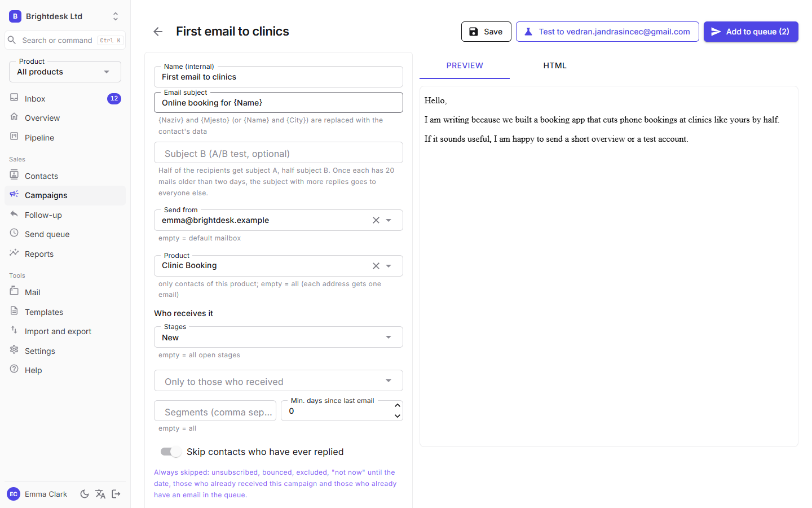The width and height of the screenshot is (812, 508).
Task: Click the Segments input field
Action: tap(215, 411)
